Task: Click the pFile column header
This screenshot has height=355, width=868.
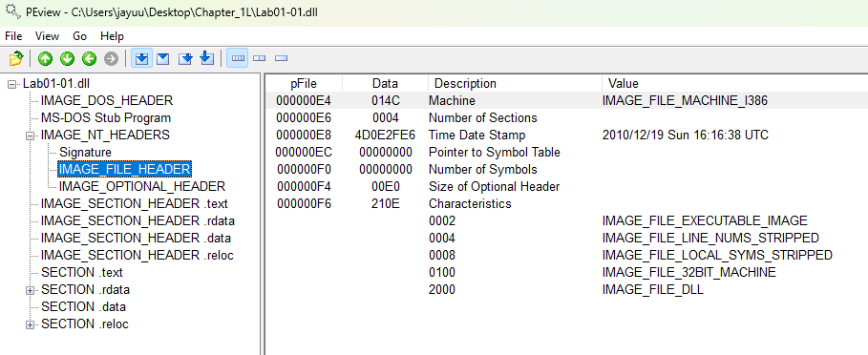Action: (304, 83)
